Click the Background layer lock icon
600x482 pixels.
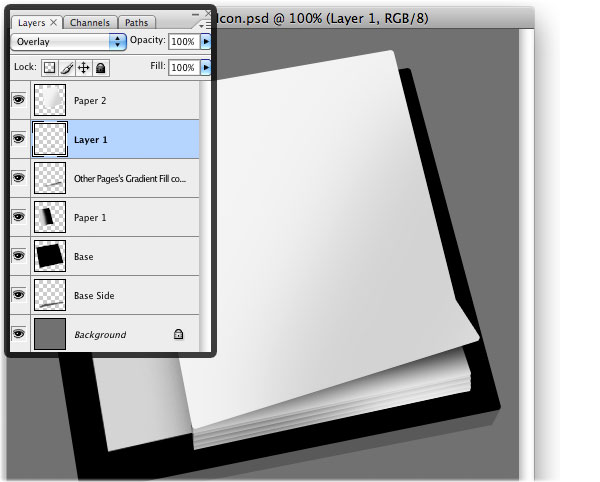(x=178, y=334)
